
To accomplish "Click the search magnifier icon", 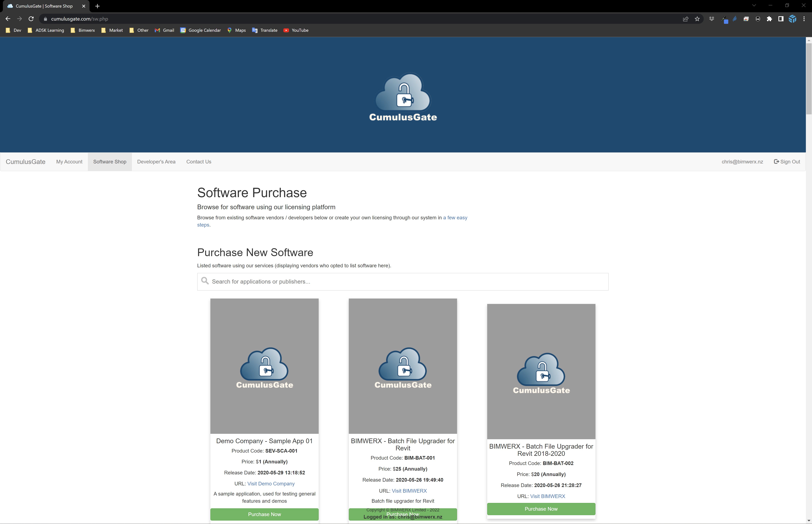I will point(205,281).
